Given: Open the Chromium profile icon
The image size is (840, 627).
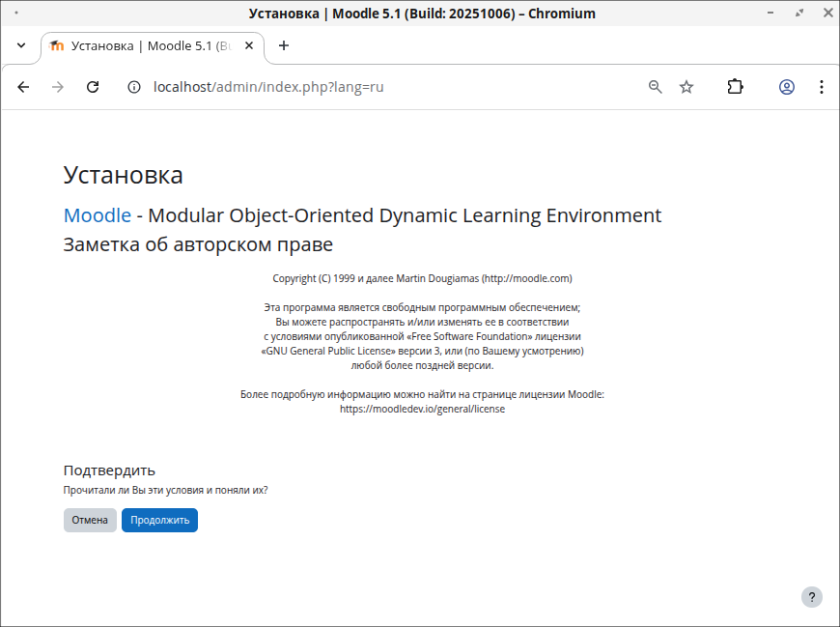Looking at the screenshot, I should click(x=787, y=87).
